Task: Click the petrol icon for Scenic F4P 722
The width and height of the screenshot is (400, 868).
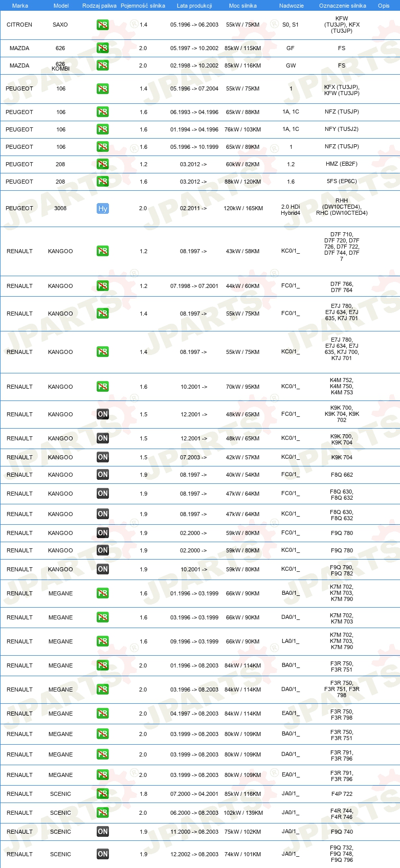Action: point(102,794)
